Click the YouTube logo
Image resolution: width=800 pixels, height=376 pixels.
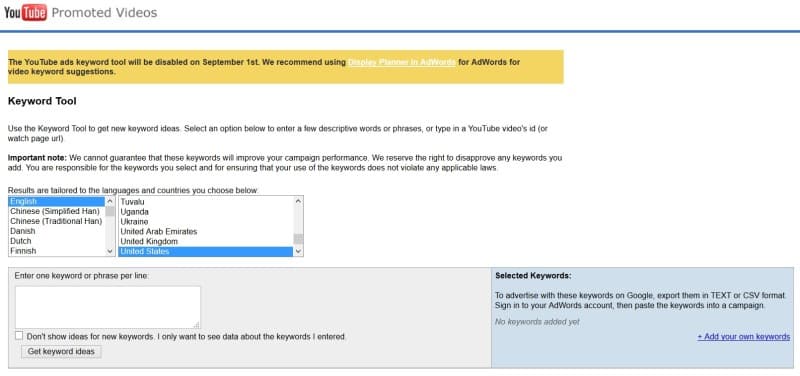coord(26,12)
